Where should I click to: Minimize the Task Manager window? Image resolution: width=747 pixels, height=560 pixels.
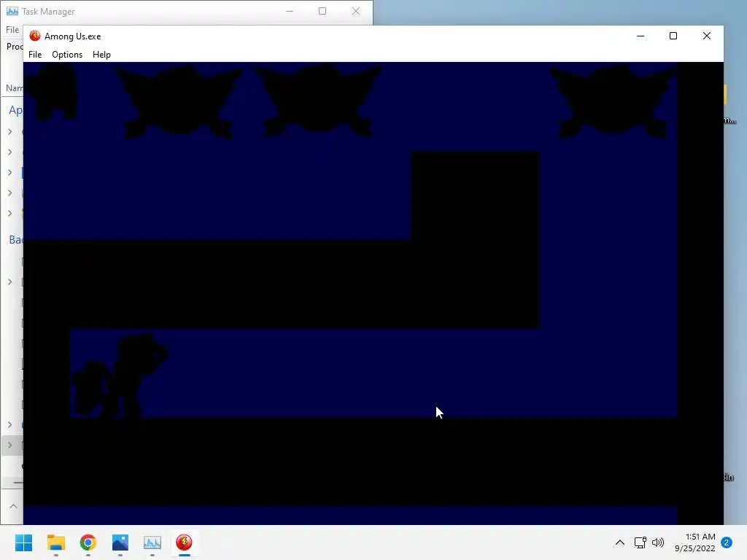[x=289, y=11]
